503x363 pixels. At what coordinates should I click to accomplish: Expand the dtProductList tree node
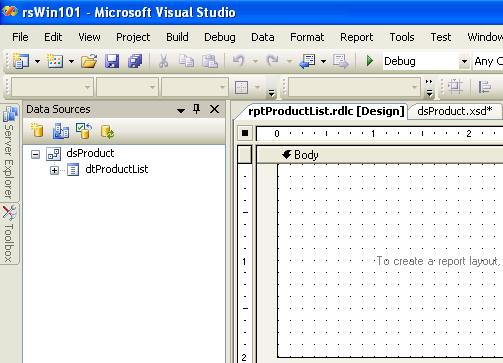[x=54, y=170]
